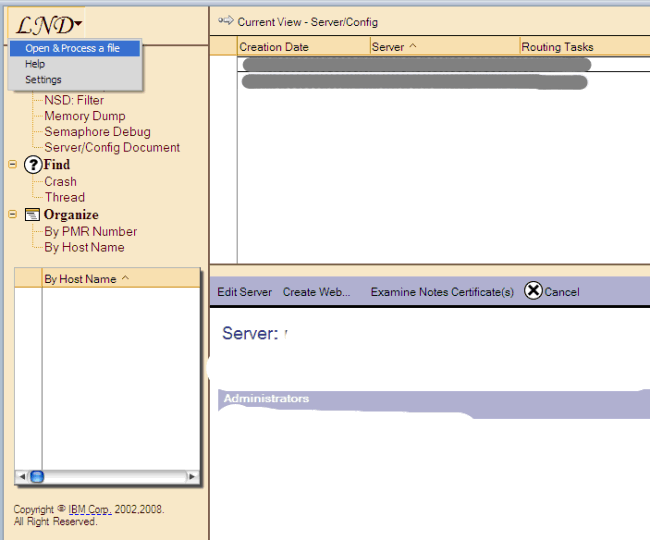
Task: Select Help from the LND menu
Action: click(x=35, y=64)
